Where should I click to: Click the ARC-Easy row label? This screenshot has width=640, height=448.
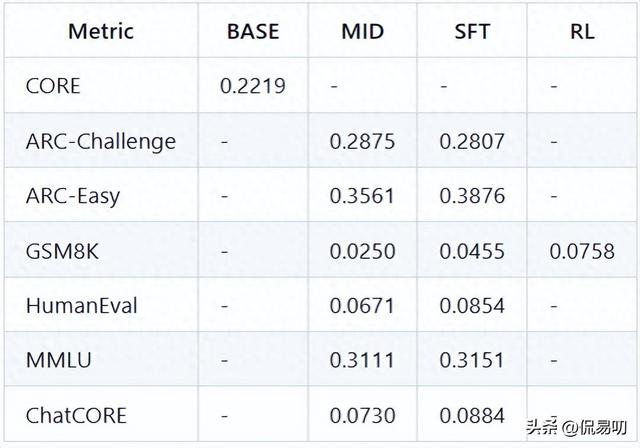74,196
